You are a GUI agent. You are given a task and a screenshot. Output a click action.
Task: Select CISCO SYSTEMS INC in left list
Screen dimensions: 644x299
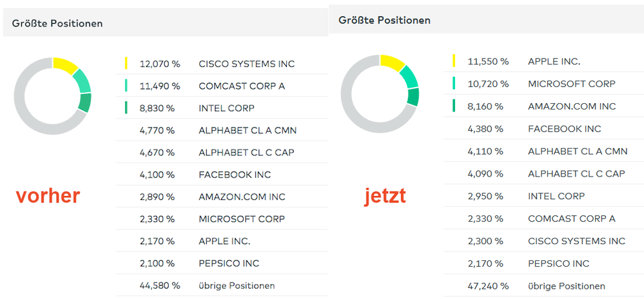246,64
